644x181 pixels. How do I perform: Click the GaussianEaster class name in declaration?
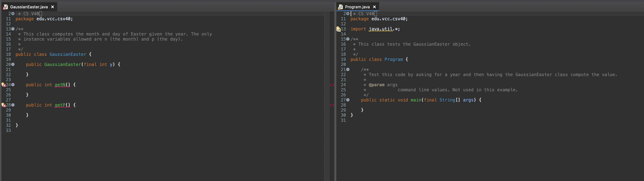click(x=68, y=54)
